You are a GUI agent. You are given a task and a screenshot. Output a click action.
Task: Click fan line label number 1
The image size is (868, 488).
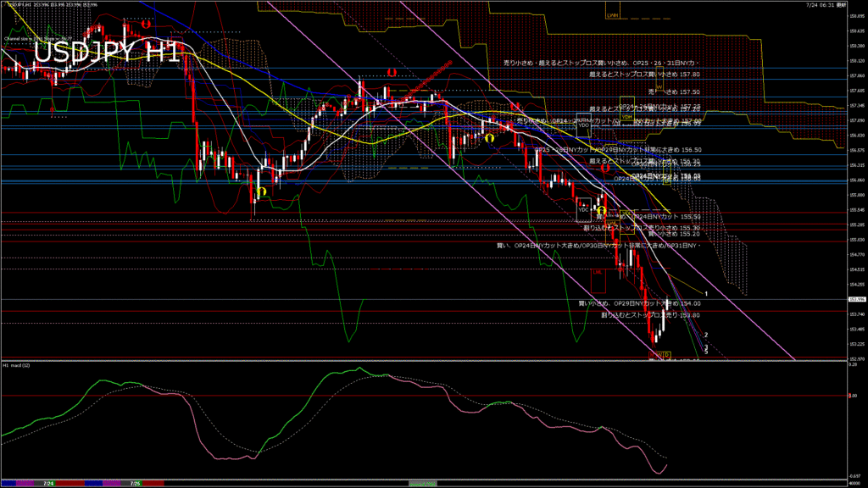tap(706, 294)
